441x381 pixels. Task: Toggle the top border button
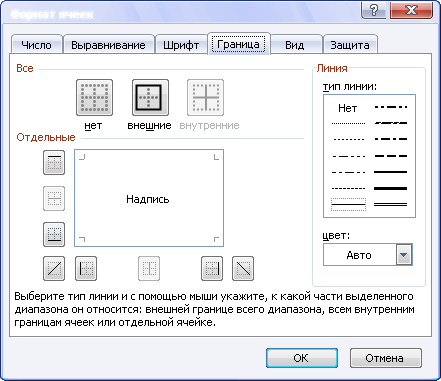point(54,163)
